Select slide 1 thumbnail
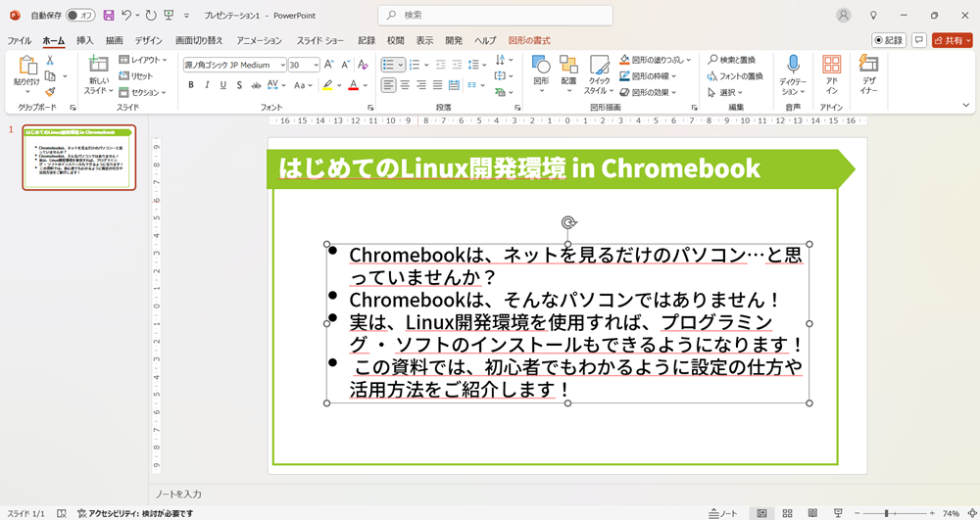The width and height of the screenshot is (980, 520). pyautogui.click(x=79, y=158)
